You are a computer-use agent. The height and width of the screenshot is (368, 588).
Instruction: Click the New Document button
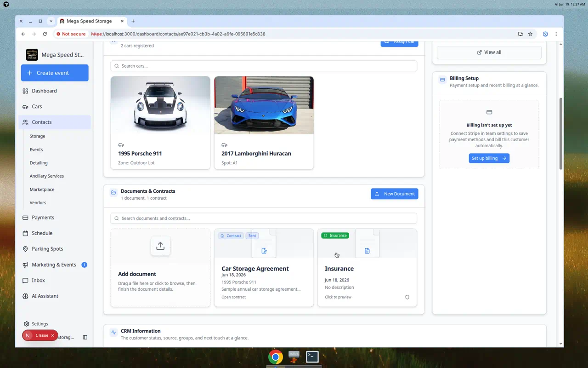point(395,194)
